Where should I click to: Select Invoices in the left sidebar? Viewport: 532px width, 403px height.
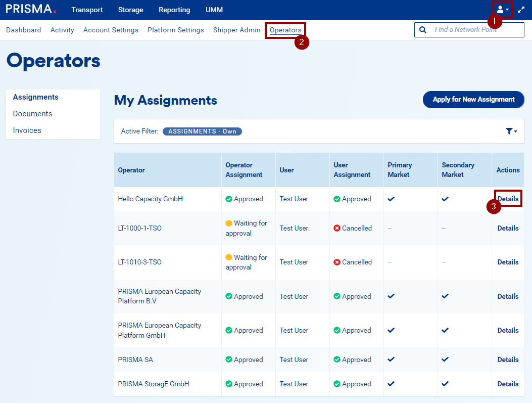click(27, 130)
